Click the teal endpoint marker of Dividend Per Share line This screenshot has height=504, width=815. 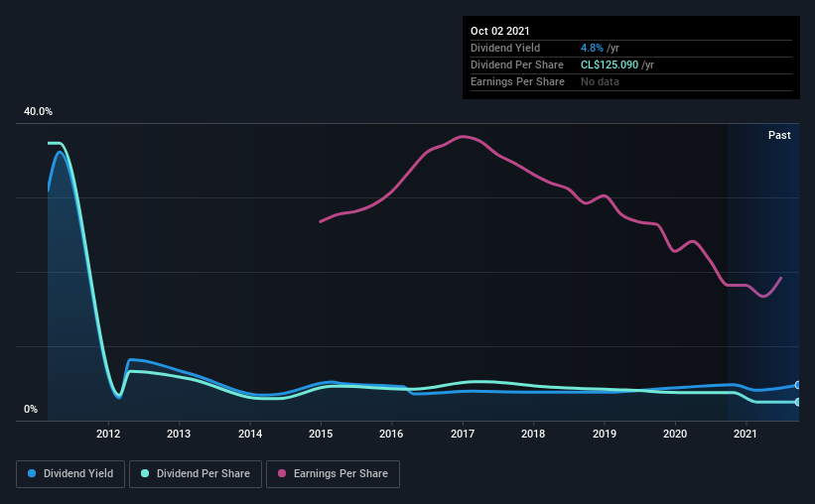pyautogui.click(x=797, y=402)
